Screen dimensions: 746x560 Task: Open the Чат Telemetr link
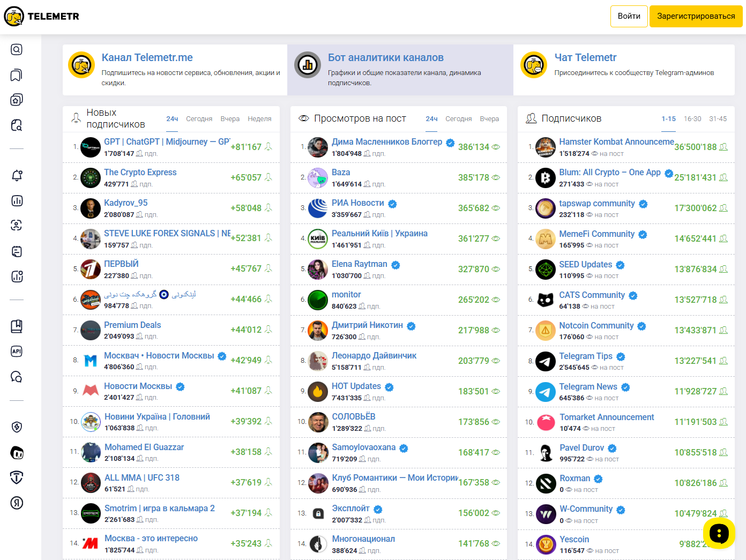click(585, 57)
